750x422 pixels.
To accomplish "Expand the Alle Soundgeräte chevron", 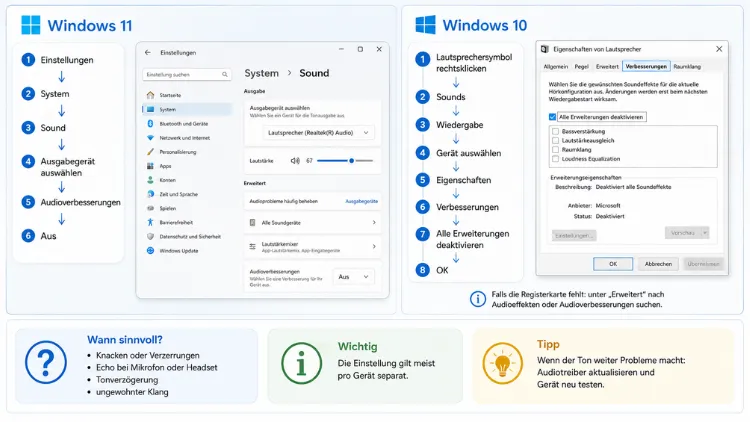I will (x=374, y=222).
